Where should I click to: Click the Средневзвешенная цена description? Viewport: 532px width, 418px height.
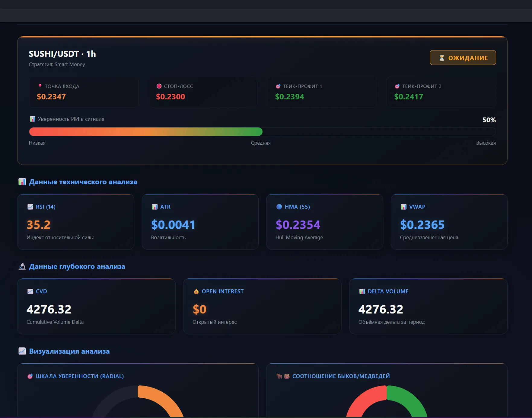429,237
